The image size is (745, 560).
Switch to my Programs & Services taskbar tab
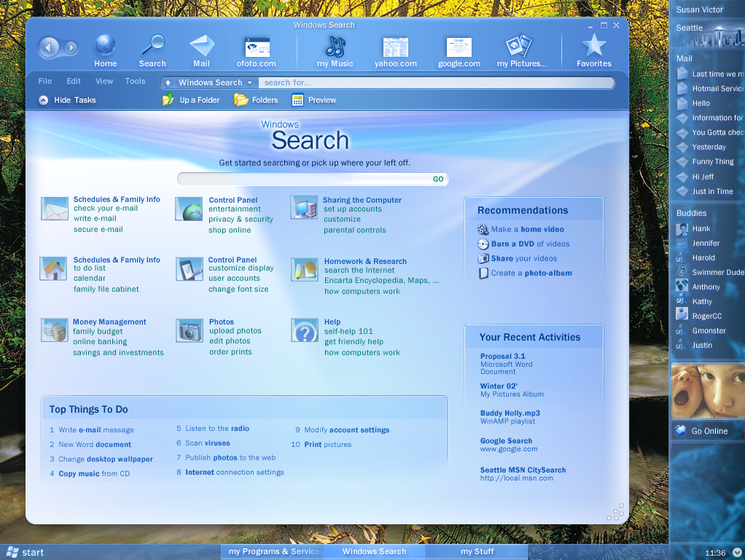pos(271,551)
